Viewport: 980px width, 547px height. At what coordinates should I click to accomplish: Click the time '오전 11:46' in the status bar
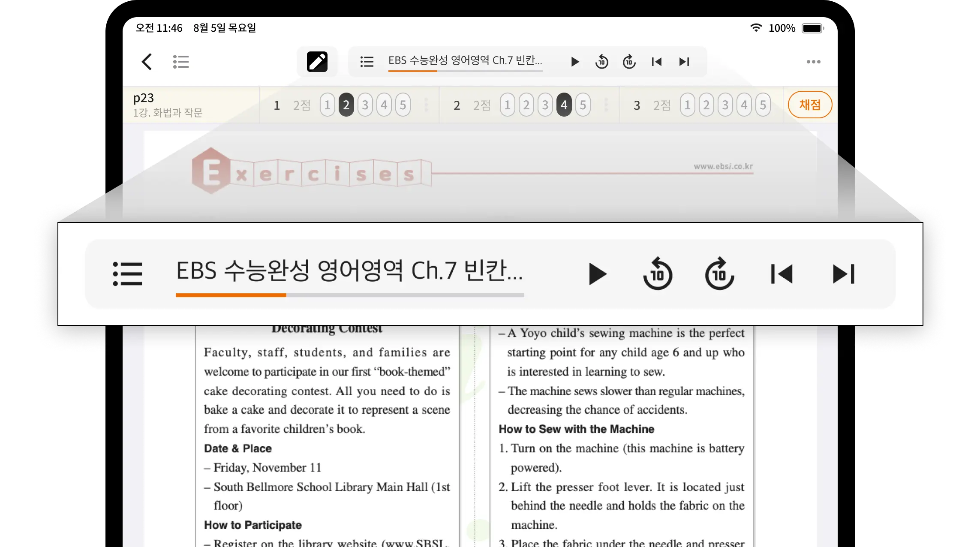pos(159,28)
